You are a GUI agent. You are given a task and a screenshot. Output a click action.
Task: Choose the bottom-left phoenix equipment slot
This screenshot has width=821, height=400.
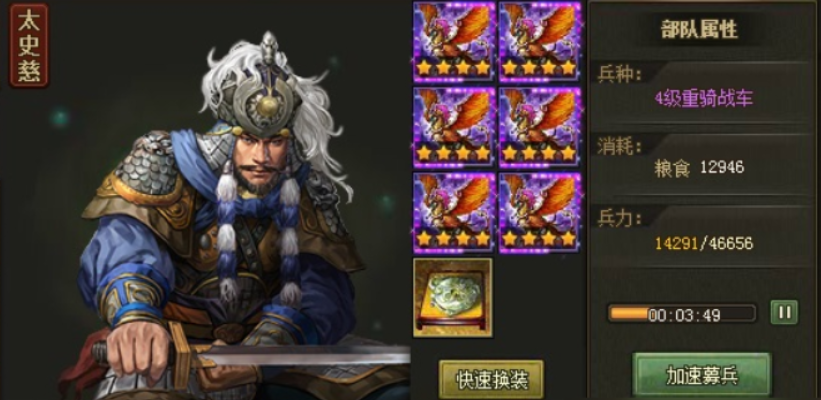point(454,213)
